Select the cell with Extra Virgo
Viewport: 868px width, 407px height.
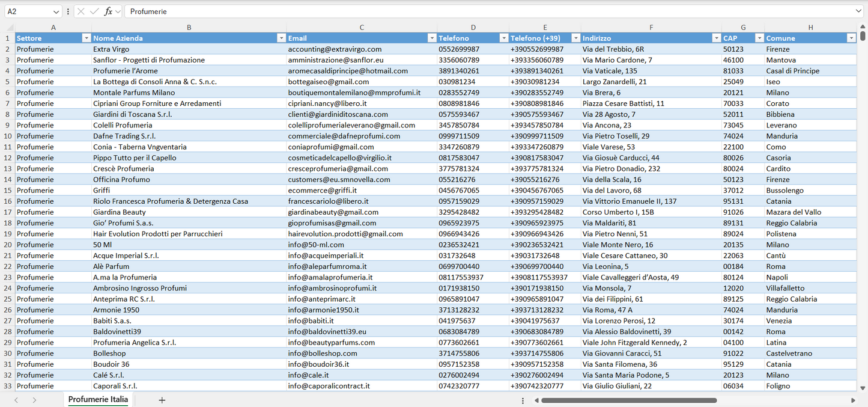pos(189,49)
